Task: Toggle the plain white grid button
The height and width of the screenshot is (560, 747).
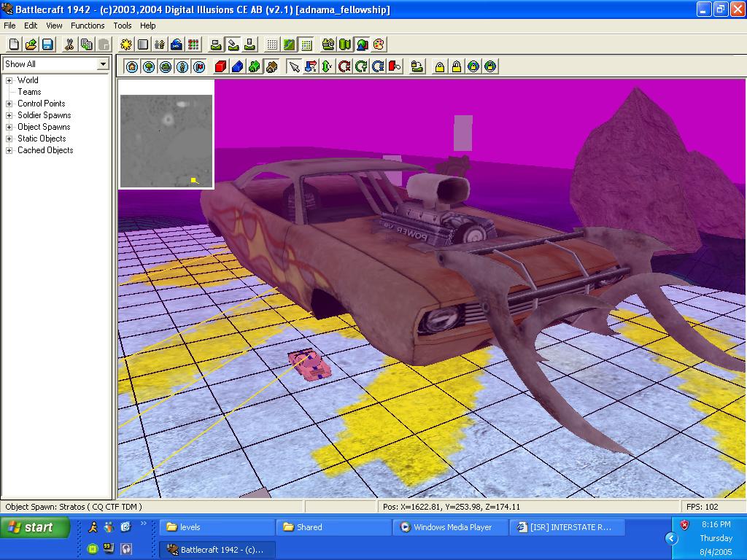Action: coord(272,44)
